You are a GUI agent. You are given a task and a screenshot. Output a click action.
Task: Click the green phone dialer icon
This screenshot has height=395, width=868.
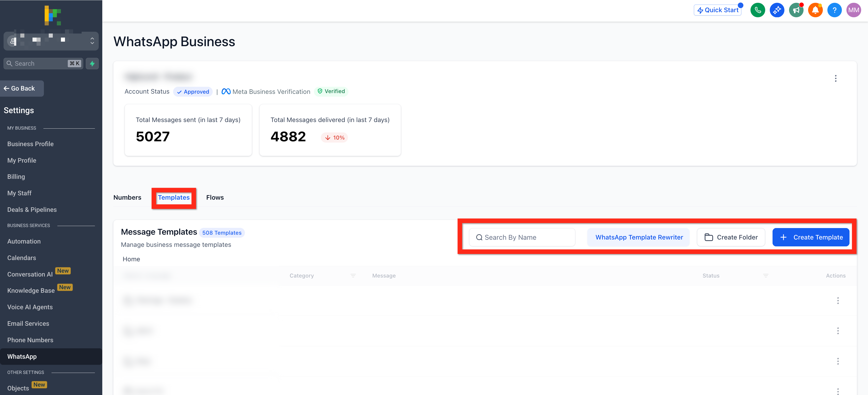click(x=758, y=10)
